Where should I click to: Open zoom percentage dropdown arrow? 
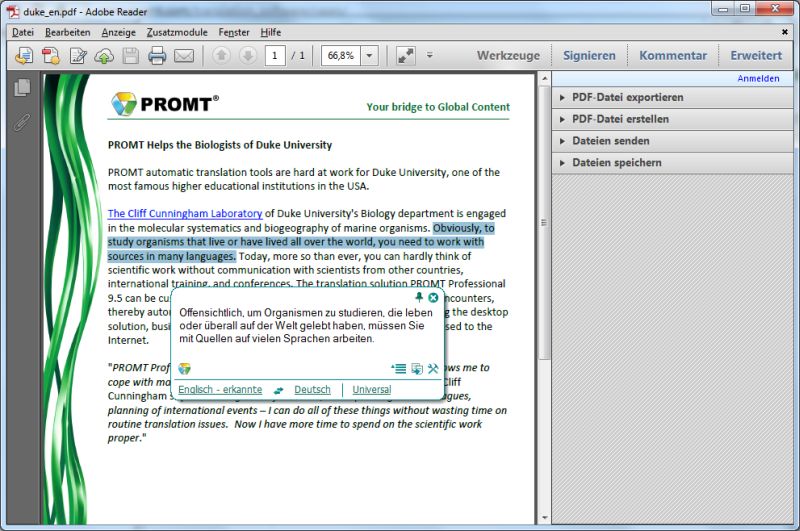(369, 56)
